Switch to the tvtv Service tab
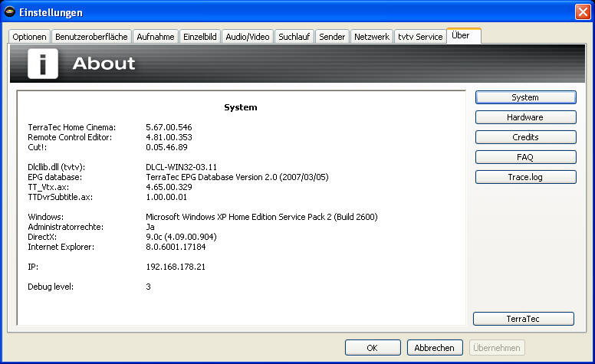The width and height of the screenshot is (595, 364). click(x=420, y=37)
